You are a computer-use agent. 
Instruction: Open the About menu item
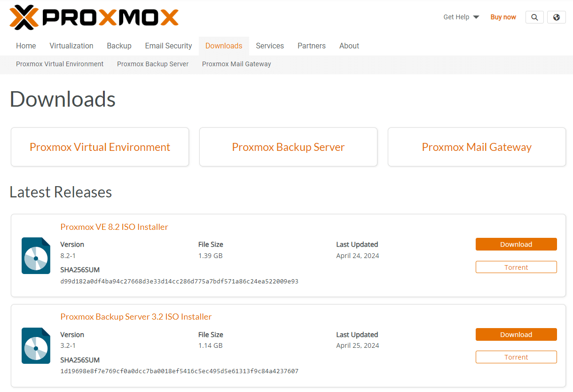click(349, 46)
